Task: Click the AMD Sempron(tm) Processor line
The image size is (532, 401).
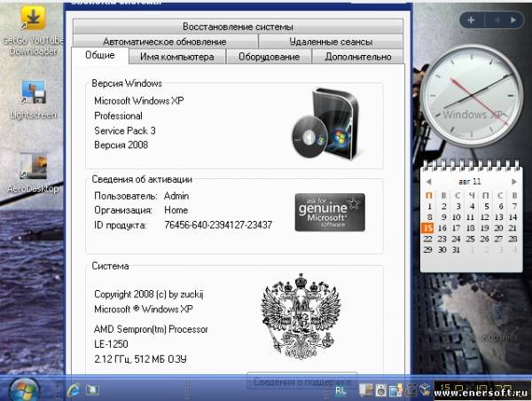Action: 151,329
